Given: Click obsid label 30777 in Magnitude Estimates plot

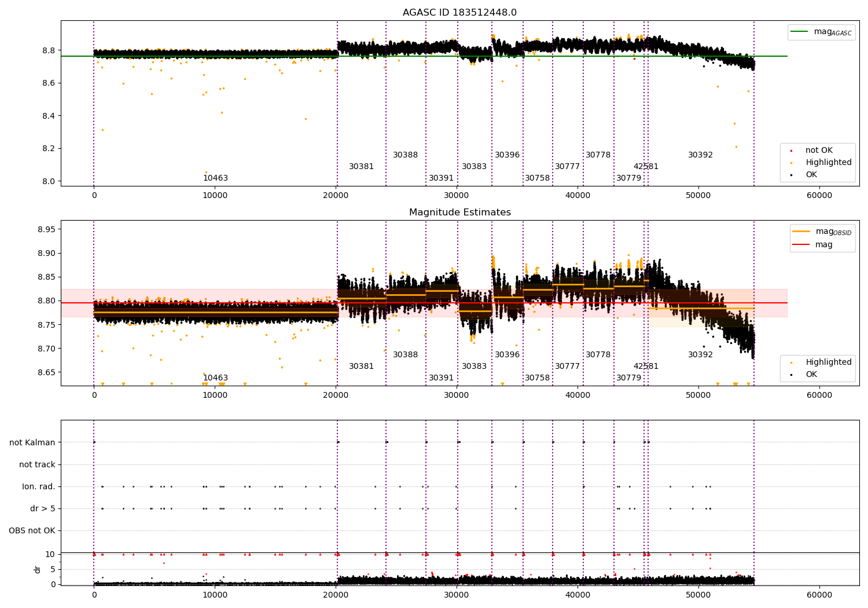Looking at the screenshot, I should [x=567, y=367].
